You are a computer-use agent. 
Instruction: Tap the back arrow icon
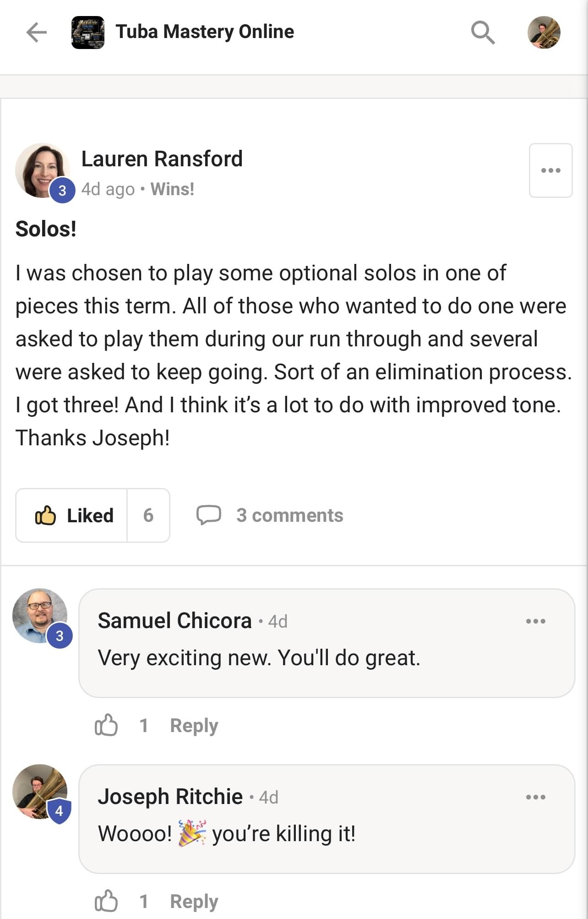pyautogui.click(x=37, y=33)
